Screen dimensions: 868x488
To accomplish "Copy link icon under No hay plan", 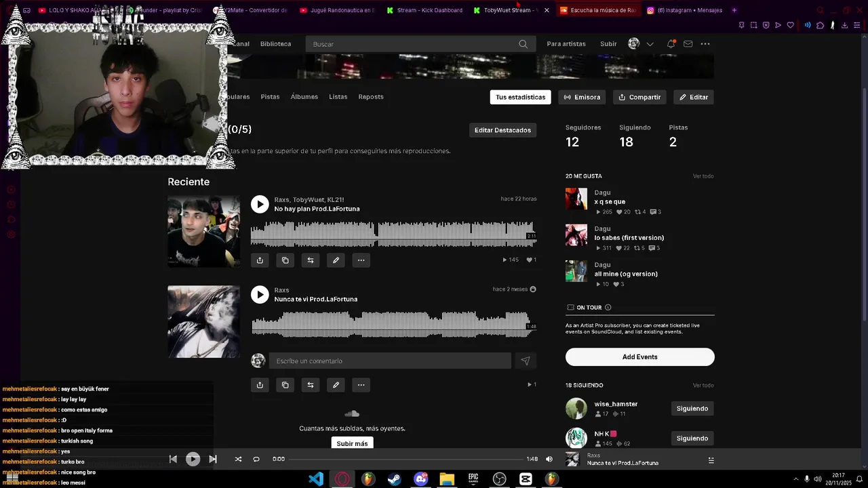I will click(x=285, y=260).
